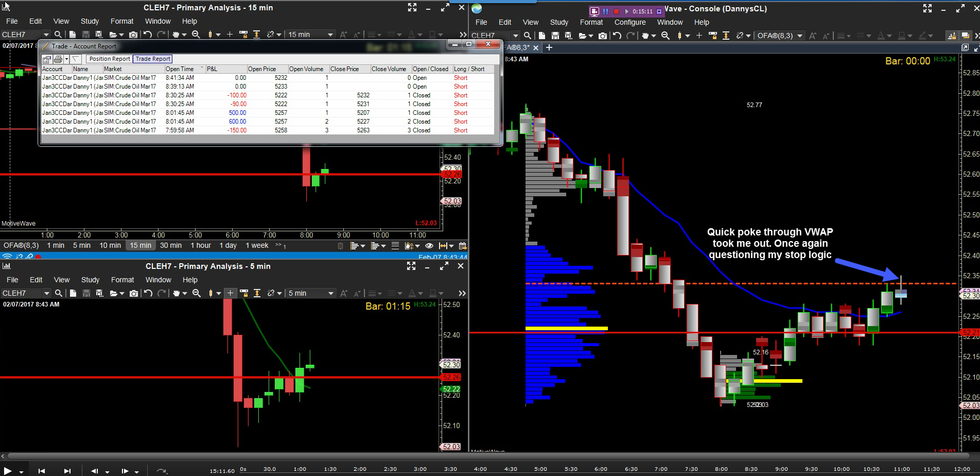The image size is (980, 476).
Task: Zoom out the Console chart
Action: [x=666, y=36]
